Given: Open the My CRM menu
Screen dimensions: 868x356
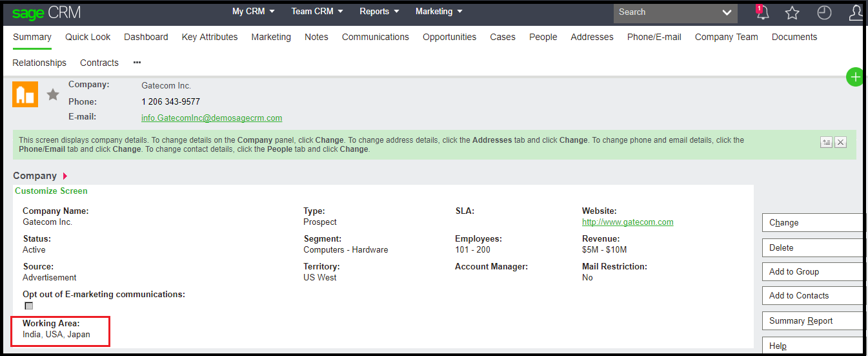Looking at the screenshot, I should point(254,12).
